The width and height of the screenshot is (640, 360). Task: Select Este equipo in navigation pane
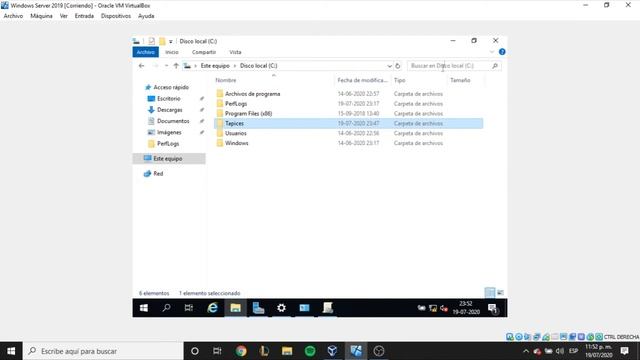(x=168, y=158)
